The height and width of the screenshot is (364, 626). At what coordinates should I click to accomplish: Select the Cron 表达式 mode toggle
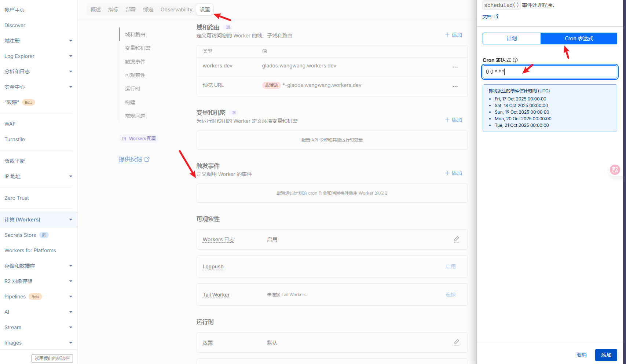click(x=579, y=38)
